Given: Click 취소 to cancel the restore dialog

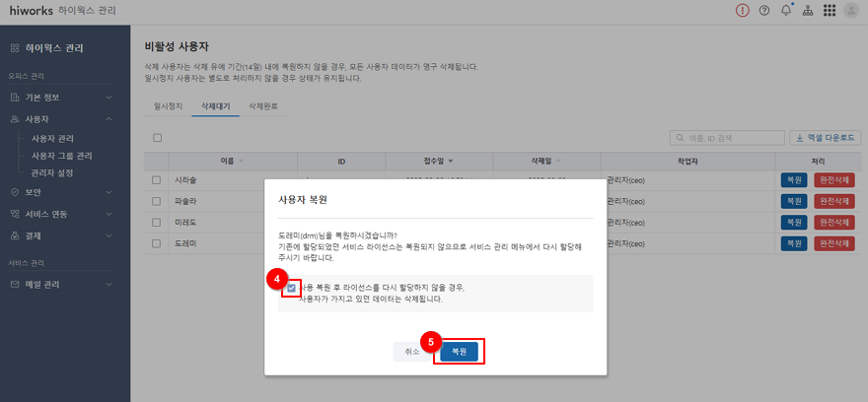Looking at the screenshot, I should tap(411, 351).
